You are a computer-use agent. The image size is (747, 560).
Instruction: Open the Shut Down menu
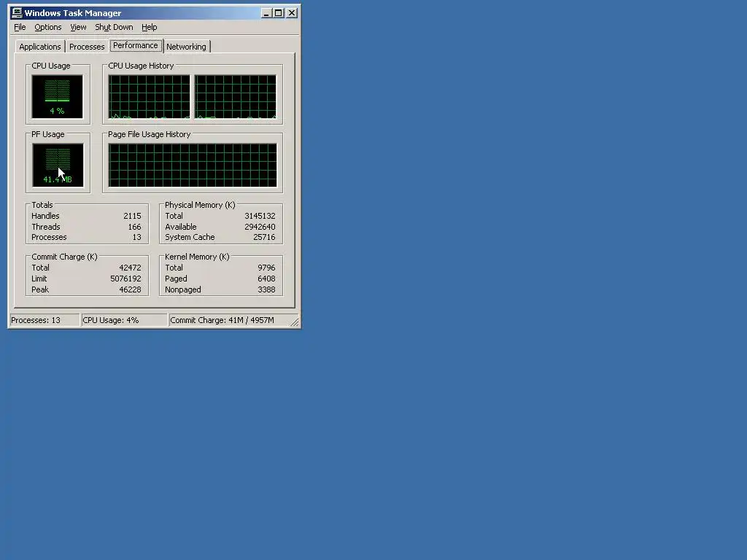pyautogui.click(x=114, y=27)
